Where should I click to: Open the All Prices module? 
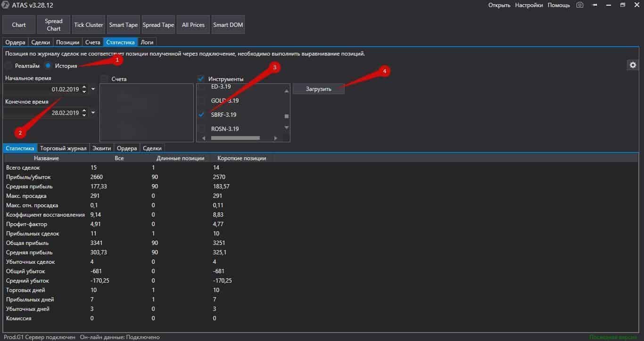193,25
